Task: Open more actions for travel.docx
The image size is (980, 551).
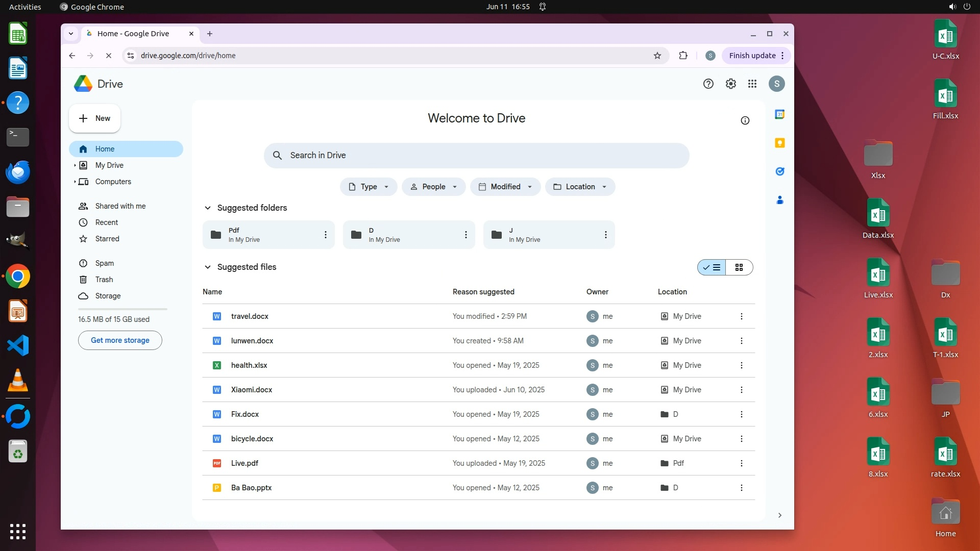Action: pyautogui.click(x=741, y=316)
